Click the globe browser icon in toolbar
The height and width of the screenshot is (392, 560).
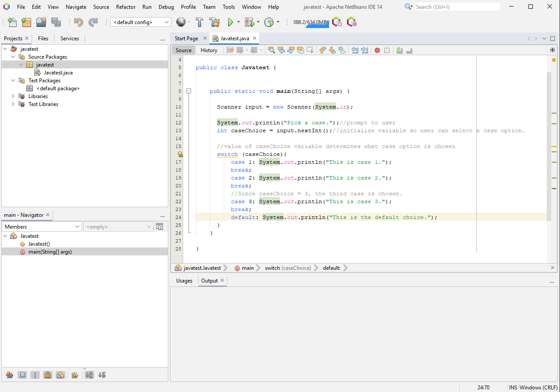(x=181, y=22)
